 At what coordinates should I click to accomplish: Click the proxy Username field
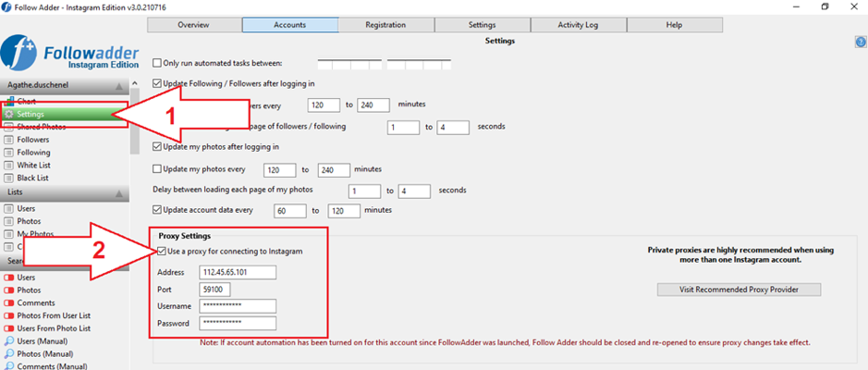click(238, 306)
